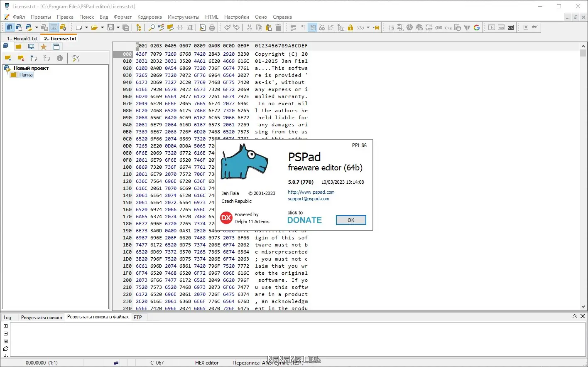Screen dimensions: 588x367
Task: Click the support@pspad.com email link
Action: (309, 199)
